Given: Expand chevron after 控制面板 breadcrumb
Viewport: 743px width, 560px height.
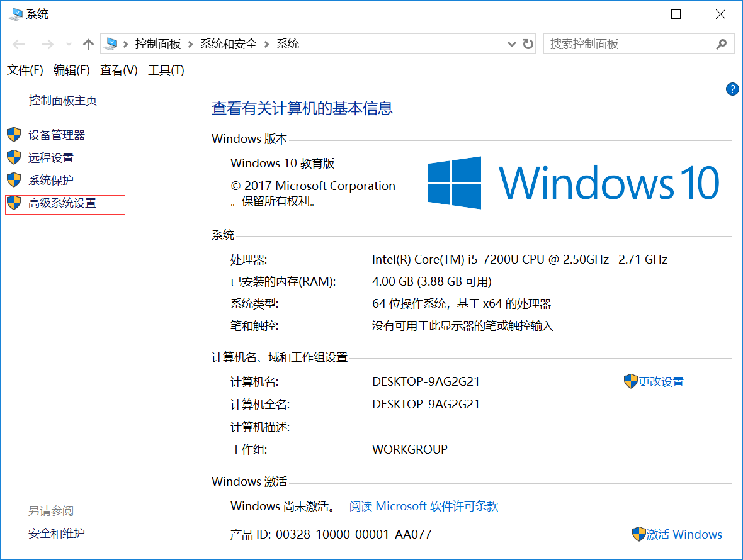Looking at the screenshot, I should coord(191,45).
